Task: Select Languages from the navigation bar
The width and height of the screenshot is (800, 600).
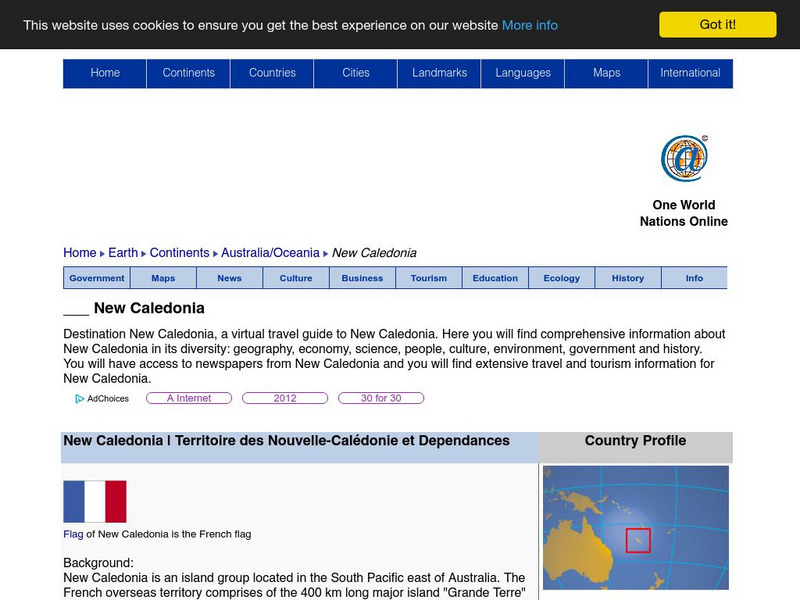Action: pyautogui.click(x=523, y=72)
